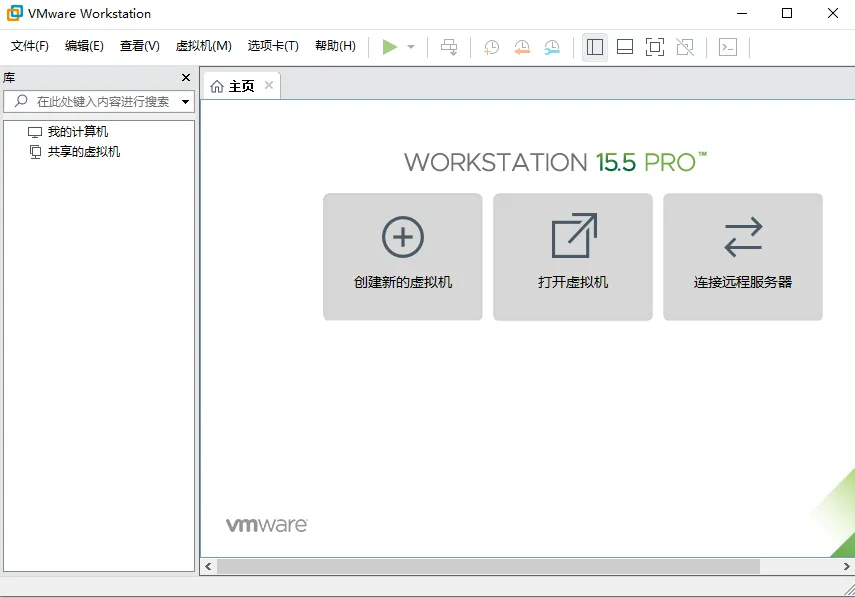The height and width of the screenshot is (598, 855).
Task: Click the VMware Workstation title bar icon
Action: click(15, 13)
